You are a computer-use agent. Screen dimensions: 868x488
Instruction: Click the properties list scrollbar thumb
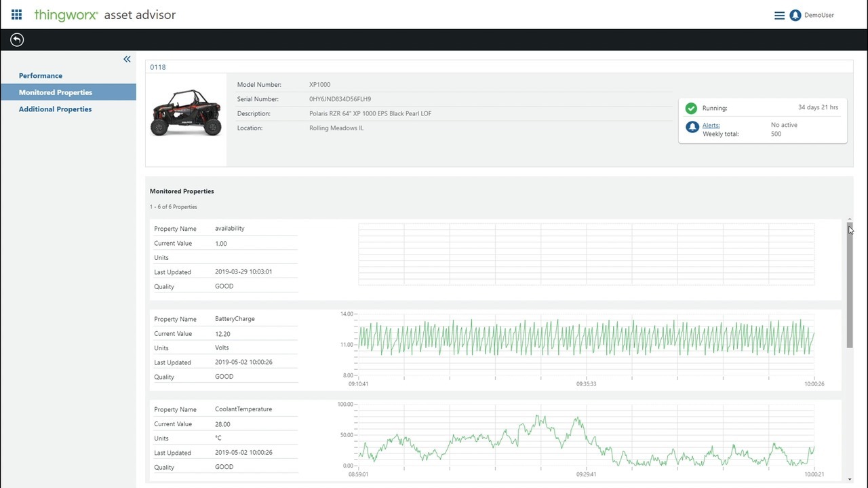[850, 285]
